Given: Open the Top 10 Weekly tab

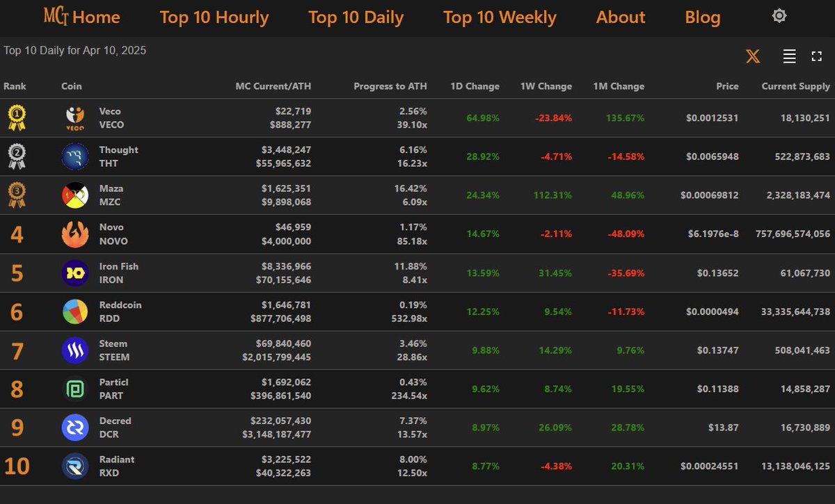Looking at the screenshot, I should tap(500, 17).
